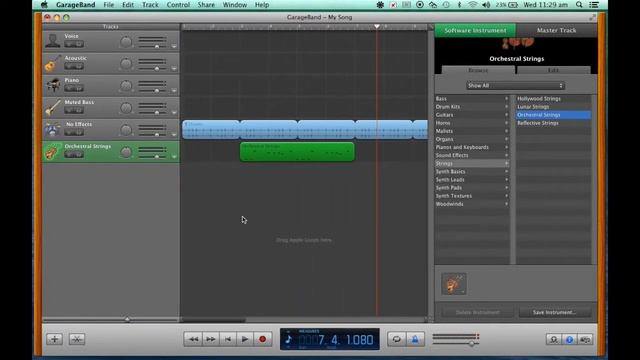640x360 pixels.
Task: Switch to the Master Track tab
Action: pos(556,30)
